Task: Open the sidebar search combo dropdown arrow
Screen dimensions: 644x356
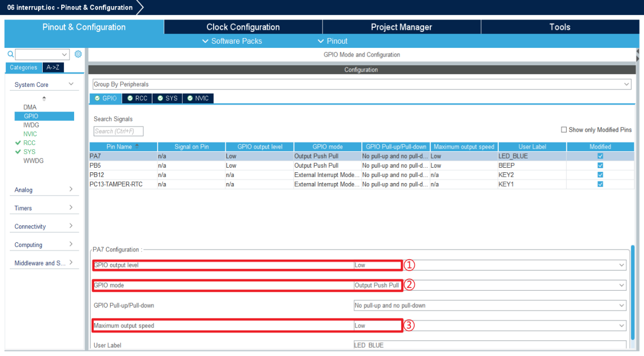Action: pos(65,55)
